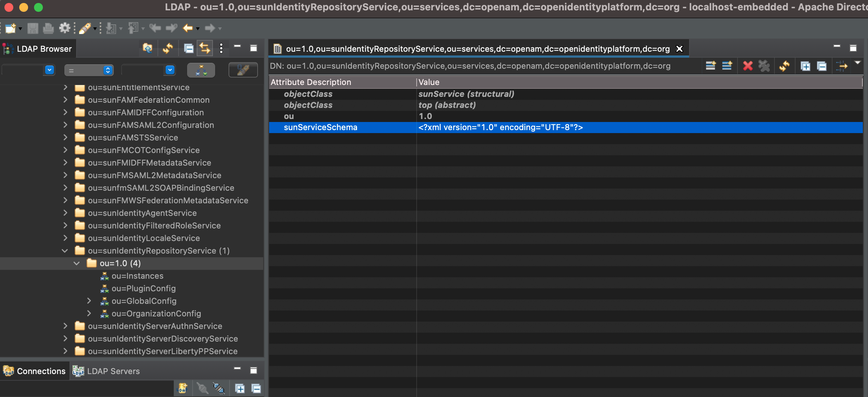Click the New wizard icon in main toolbar
This screenshot has height=397, width=868.
click(10, 28)
